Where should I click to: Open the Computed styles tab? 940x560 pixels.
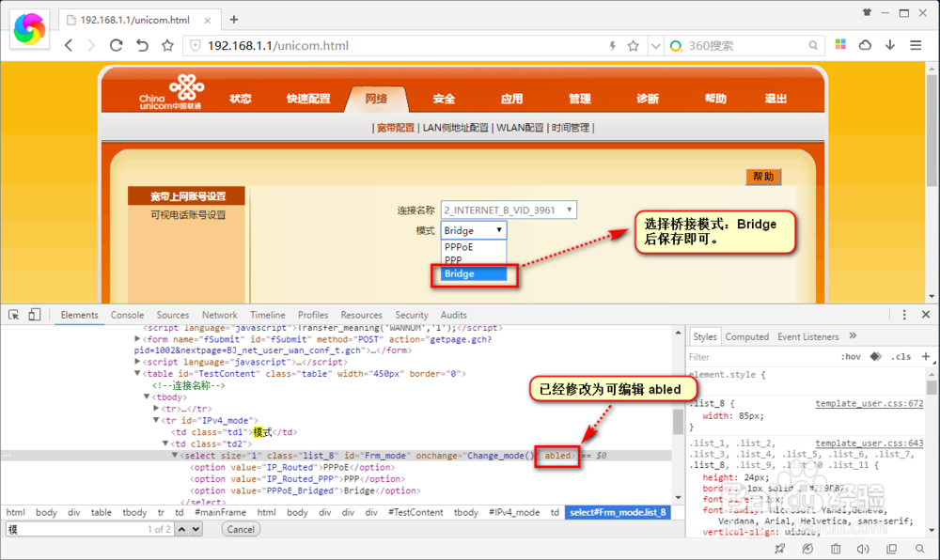point(747,336)
